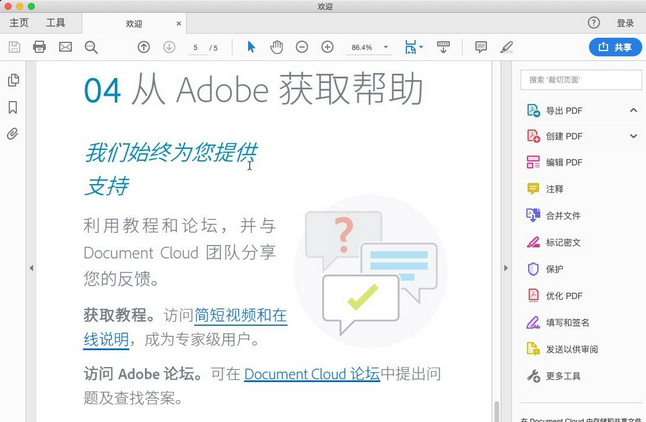The height and width of the screenshot is (422, 646).
Task: Open help question mark icon
Action: (593, 23)
